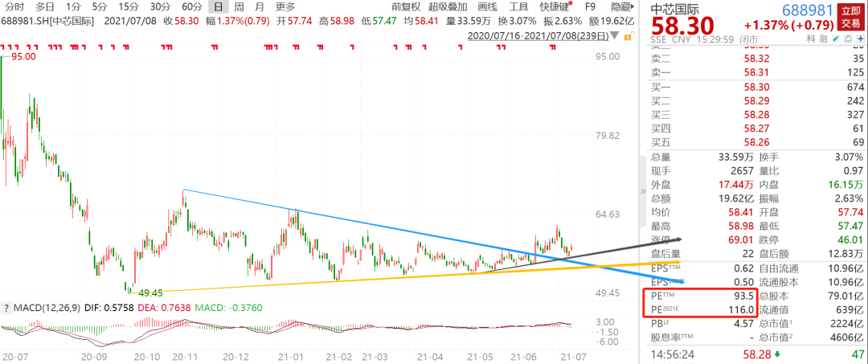Click the PB value 4.57
This screenshot has width=868, height=364.
(x=743, y=324)
